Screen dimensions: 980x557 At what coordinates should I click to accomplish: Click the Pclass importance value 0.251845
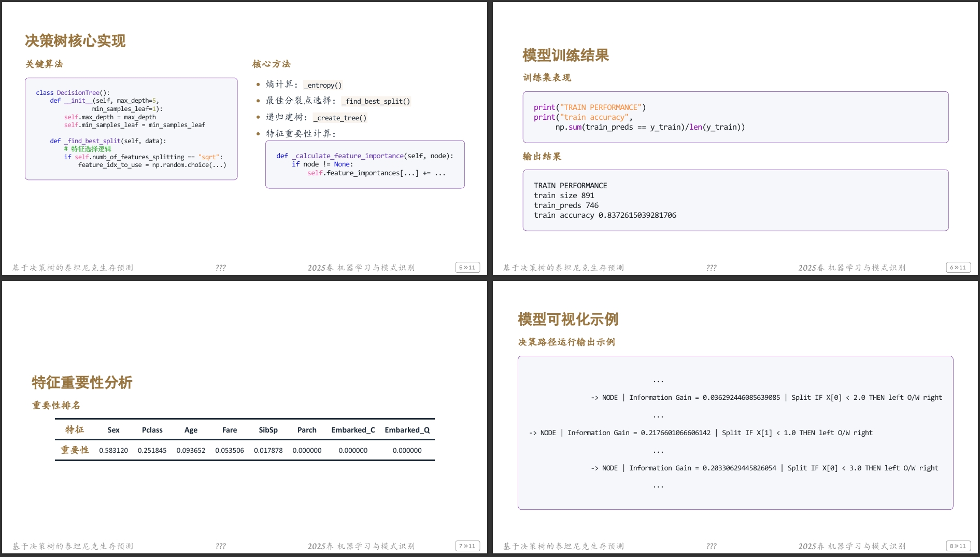point(152,450)
